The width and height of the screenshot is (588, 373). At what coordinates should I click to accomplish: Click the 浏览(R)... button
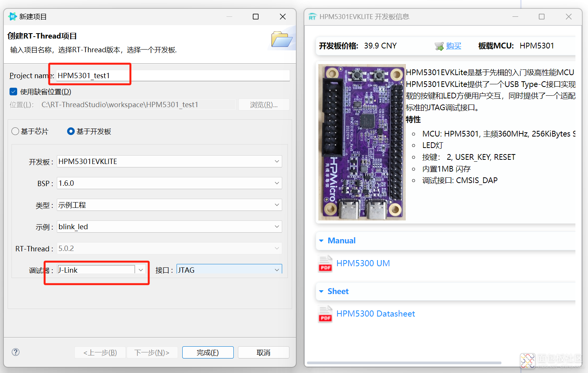264,105
